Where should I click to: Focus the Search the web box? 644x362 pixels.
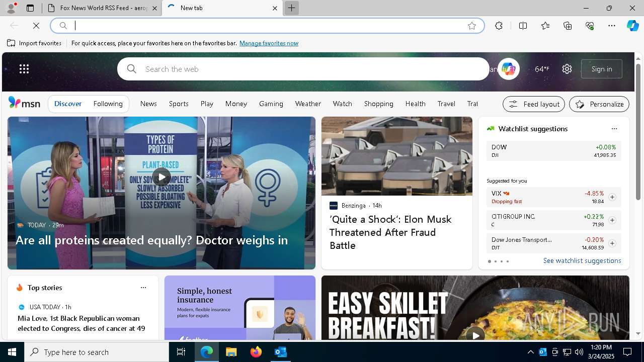303,69
